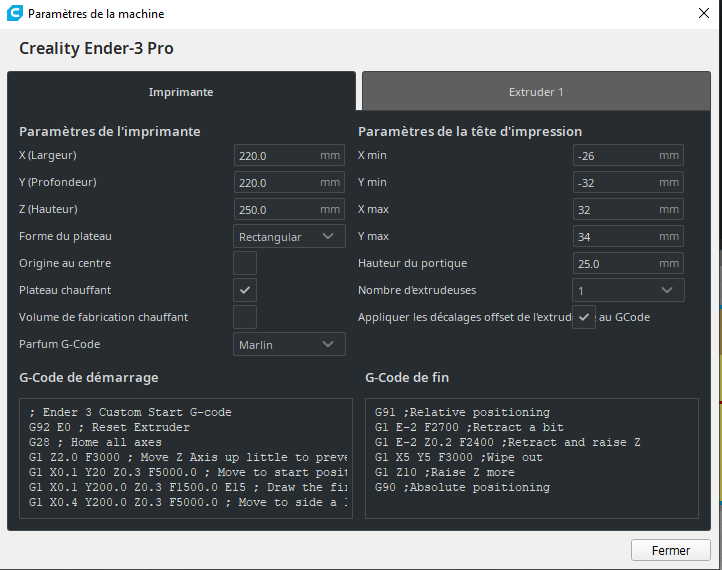The width and height of the screenshot is (722, 570).
Task: Close the Paramètres de la machine window
Action: click(704, 13)
